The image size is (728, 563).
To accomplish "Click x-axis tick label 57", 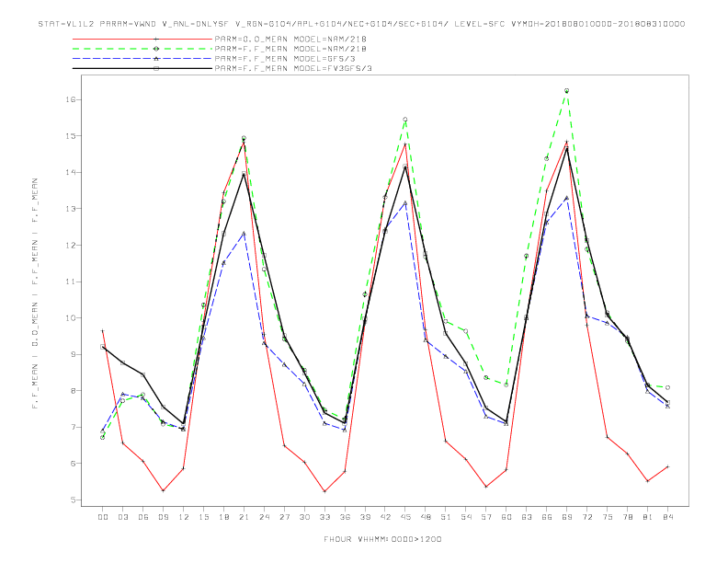I will pos(486,517).
